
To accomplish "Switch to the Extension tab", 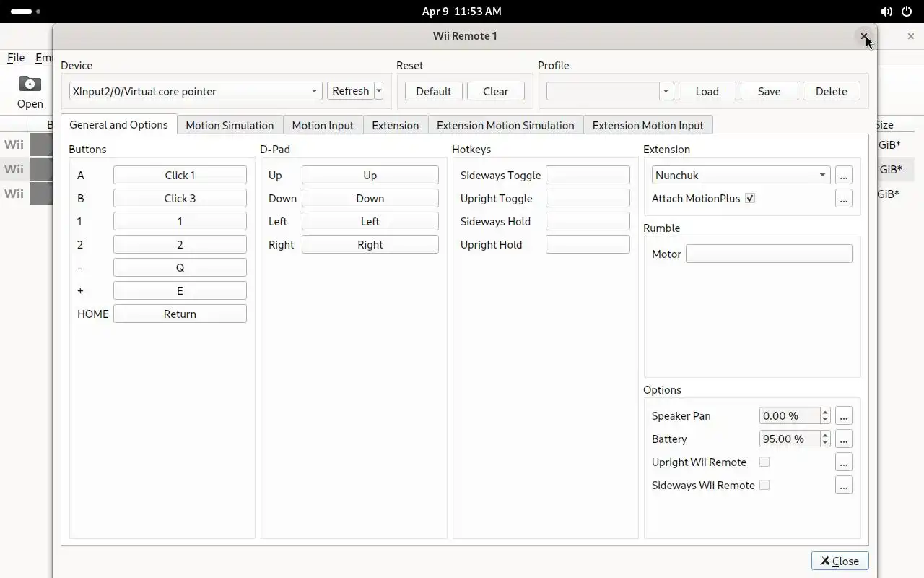I will click(x=395, y=125).
